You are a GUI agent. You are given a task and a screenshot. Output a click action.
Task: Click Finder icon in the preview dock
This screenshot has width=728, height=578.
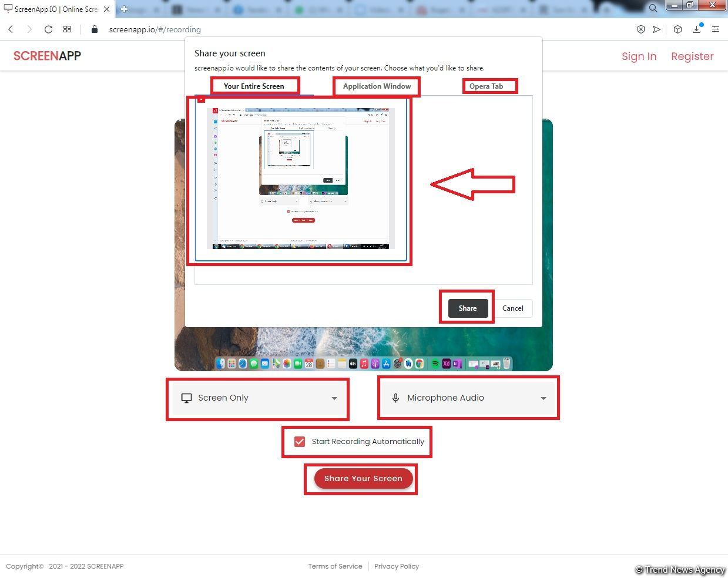(221, 364)
